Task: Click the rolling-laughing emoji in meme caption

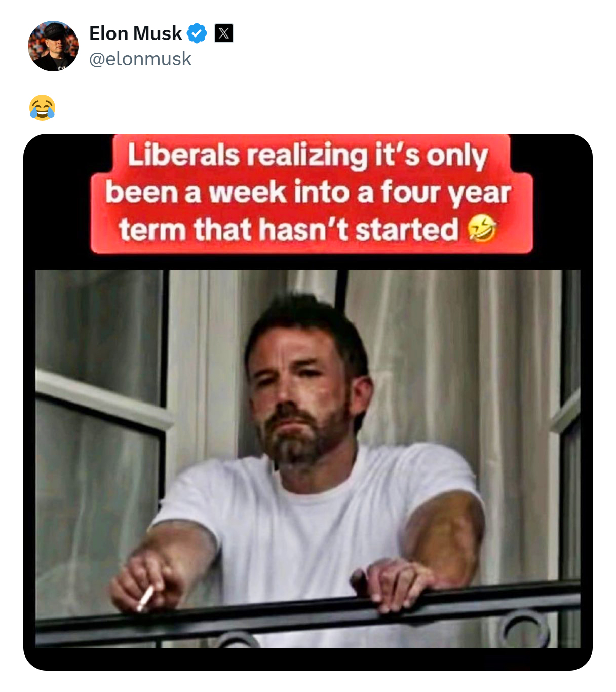Action: [x=481, y=229]
